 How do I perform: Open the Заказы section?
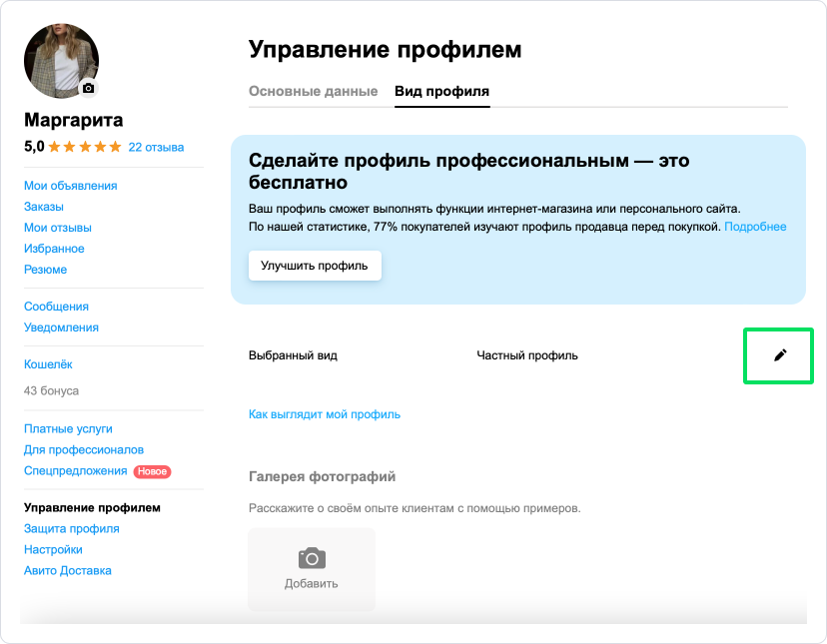click(x=44, y=207)
